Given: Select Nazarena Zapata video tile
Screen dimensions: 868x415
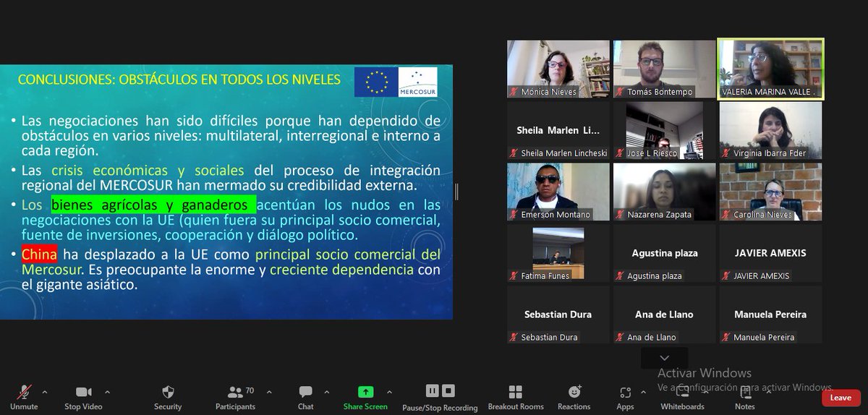Looking at the screenshot, I should [x=664, y=192].
